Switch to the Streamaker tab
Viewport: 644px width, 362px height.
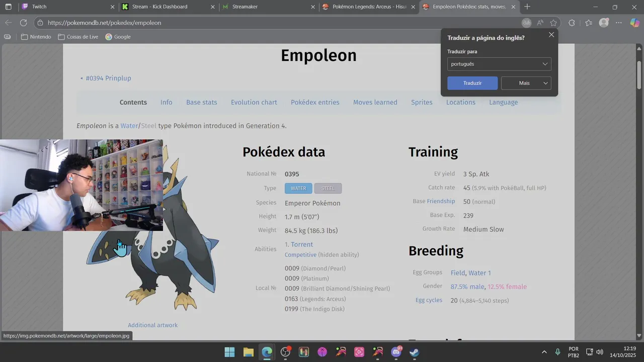tap(268, 7)
